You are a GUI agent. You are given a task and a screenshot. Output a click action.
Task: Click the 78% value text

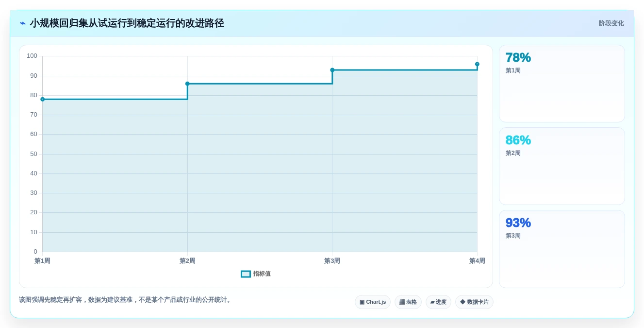[x=518, y=57]
